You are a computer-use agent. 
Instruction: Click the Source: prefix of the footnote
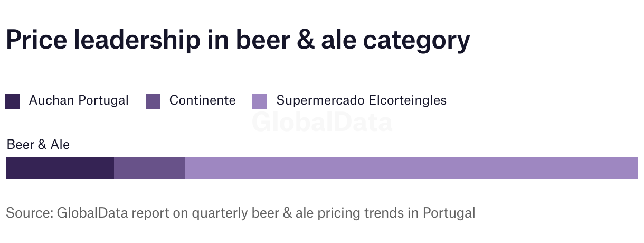click(29, 213)
